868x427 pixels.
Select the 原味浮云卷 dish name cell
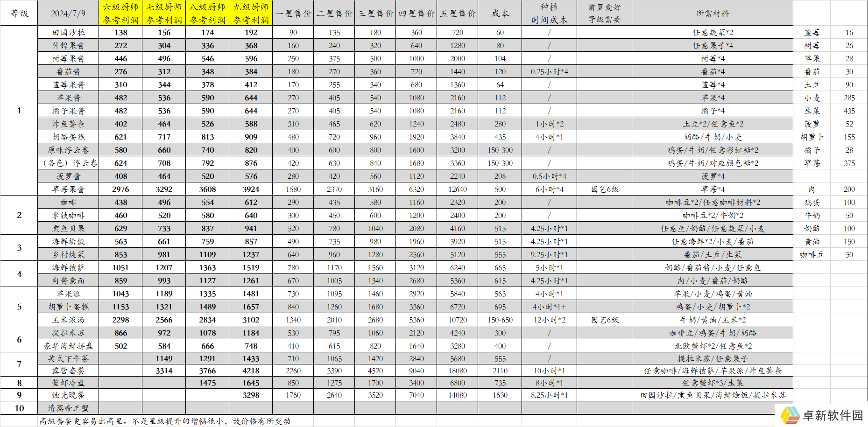68,150
